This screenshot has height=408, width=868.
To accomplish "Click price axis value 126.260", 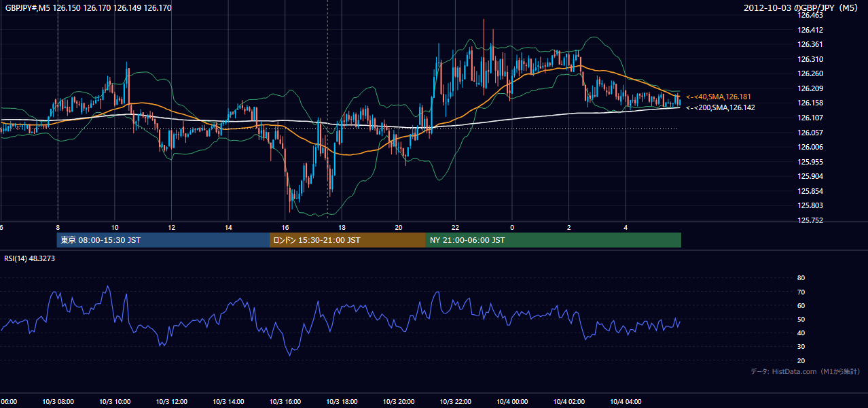I will [x=811, y=73].
